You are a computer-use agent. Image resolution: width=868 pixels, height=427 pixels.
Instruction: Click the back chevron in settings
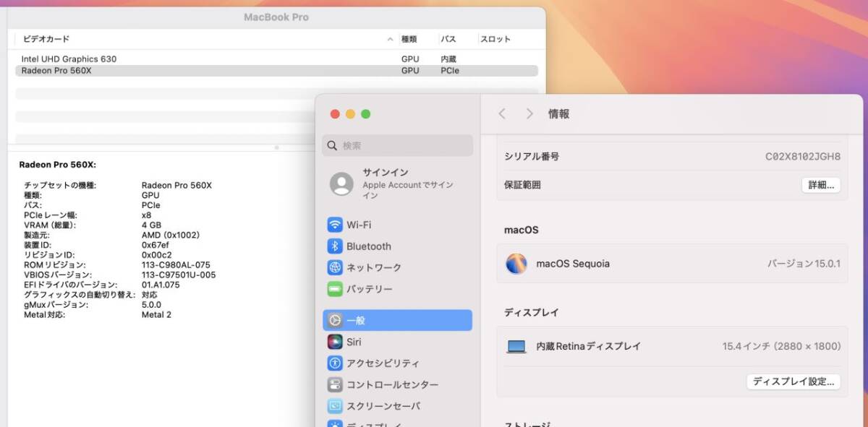click(x=502, y=113)
